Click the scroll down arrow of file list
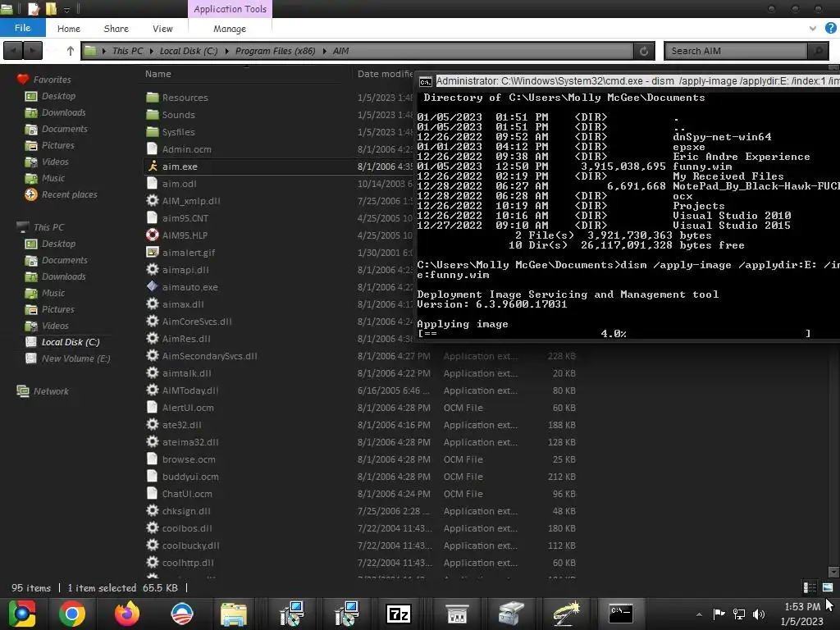This screenshot has width=840, height=630. [833, 572]
